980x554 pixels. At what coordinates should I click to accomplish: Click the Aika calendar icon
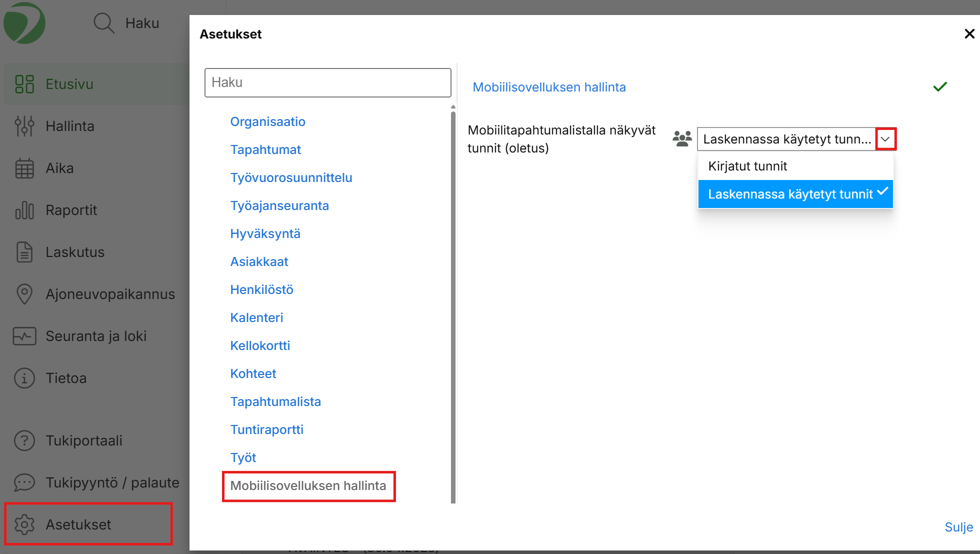point(24,168)
